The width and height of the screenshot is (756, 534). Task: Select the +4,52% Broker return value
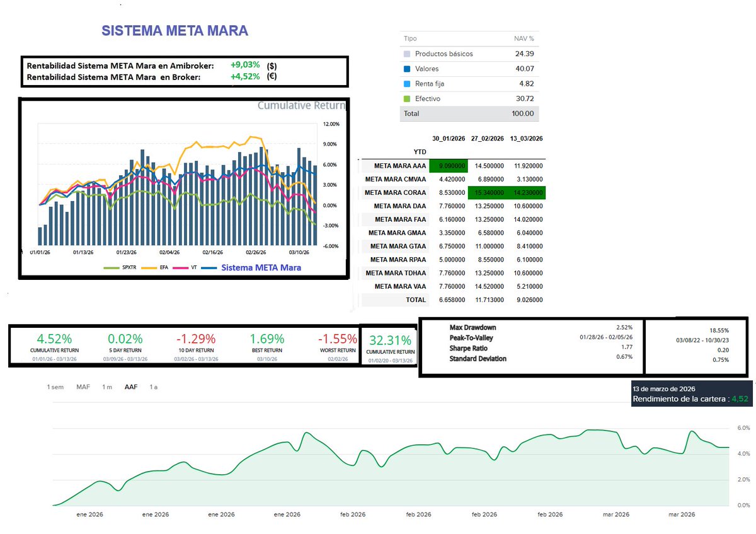(245, 77)
